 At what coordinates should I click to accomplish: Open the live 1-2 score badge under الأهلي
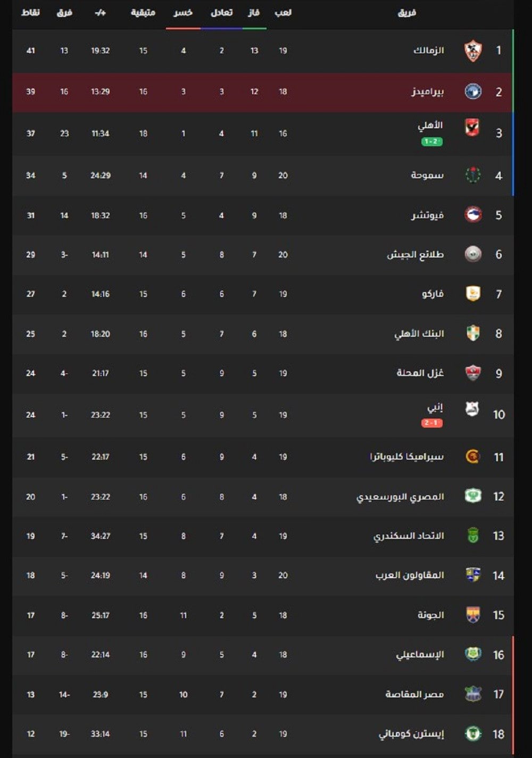pyautogui.click(x=432, y=142)
